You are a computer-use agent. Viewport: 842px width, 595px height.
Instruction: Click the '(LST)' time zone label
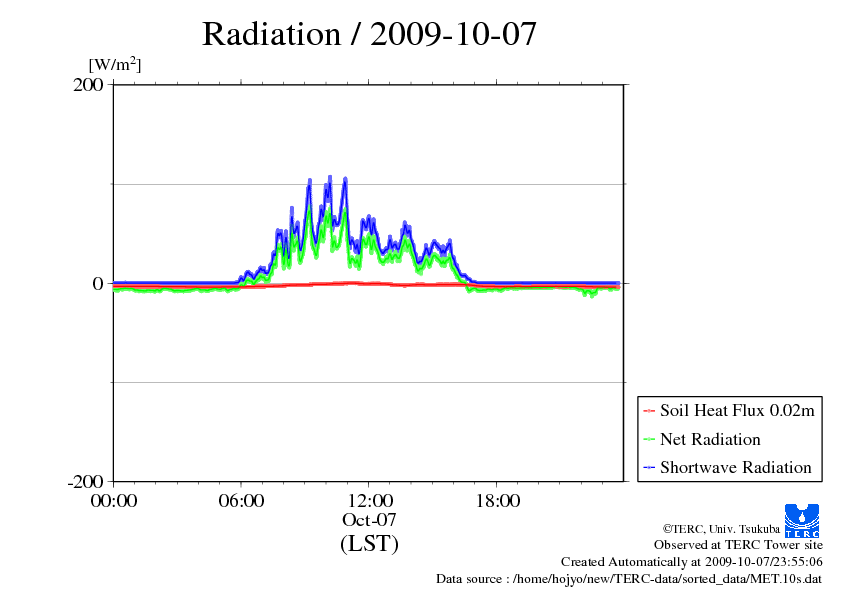tap(369, 543)
